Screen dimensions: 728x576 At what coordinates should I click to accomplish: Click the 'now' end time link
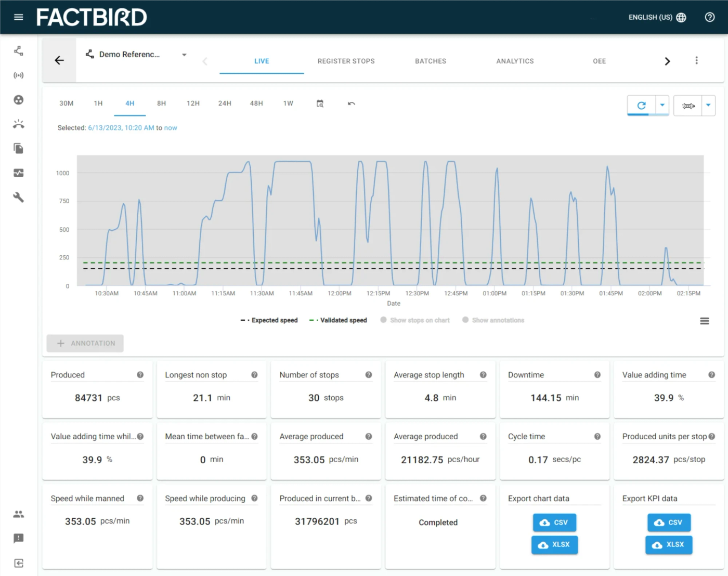[171, 128]
